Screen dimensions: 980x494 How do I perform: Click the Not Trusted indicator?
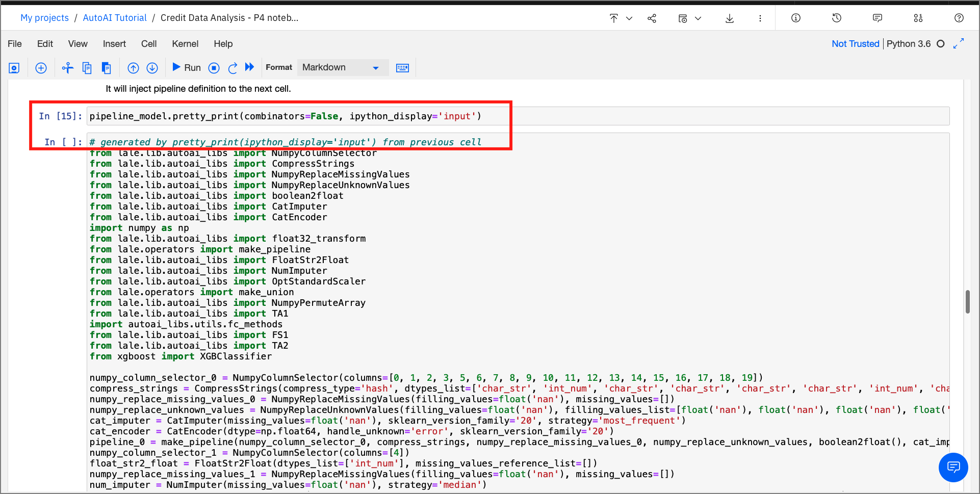pos(855,44)
